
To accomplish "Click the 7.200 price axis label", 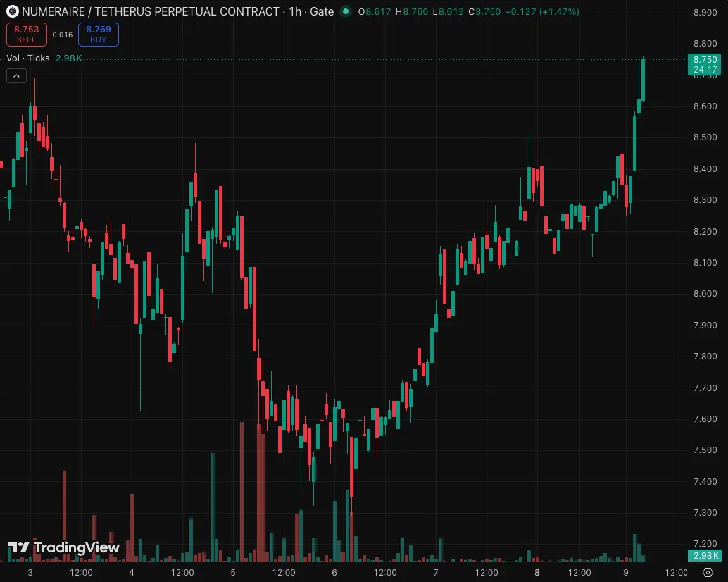I will (x=705, y=544).
